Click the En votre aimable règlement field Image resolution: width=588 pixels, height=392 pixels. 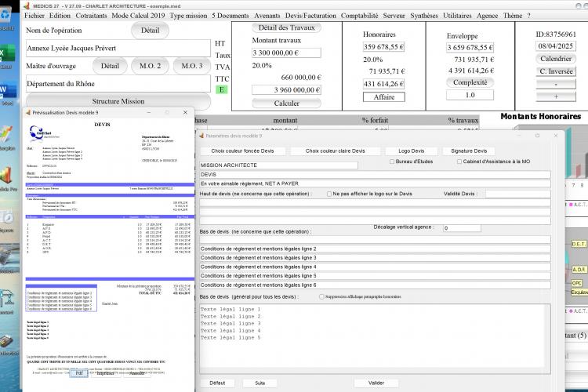tap(375, 183)
